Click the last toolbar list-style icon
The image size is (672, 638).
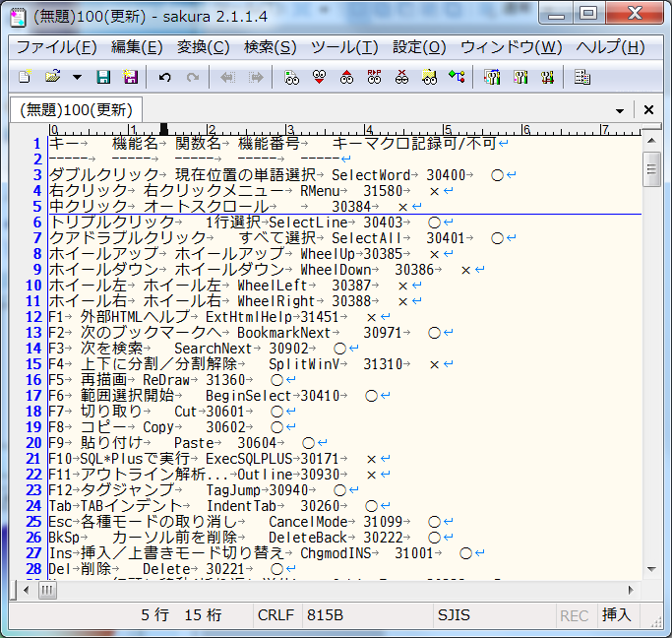[582, 77]
